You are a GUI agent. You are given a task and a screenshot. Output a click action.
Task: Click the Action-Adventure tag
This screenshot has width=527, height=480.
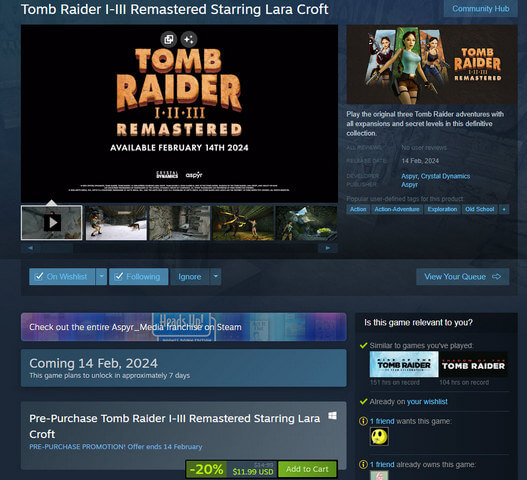397,209
